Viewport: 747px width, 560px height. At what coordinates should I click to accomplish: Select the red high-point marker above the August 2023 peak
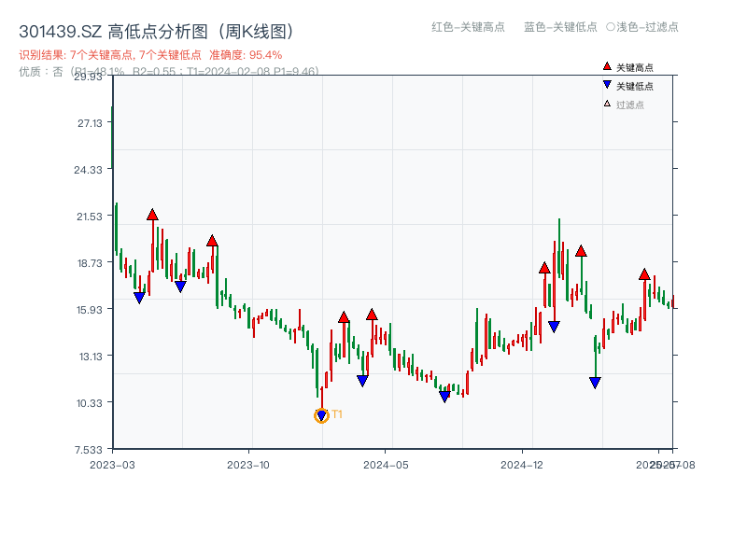213,240
